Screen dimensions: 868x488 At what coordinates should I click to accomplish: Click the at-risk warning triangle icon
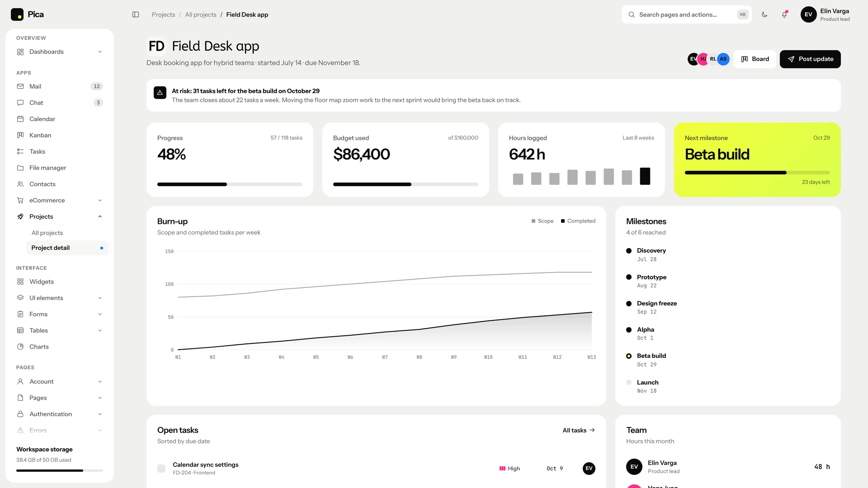[160, 93]
